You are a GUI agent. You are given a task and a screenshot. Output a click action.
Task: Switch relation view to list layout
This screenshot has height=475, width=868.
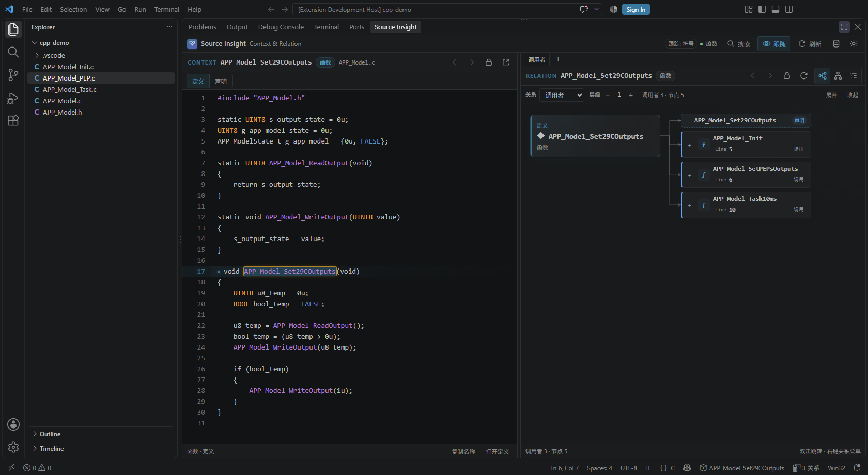pyautogui.click(x=854, y=76)
